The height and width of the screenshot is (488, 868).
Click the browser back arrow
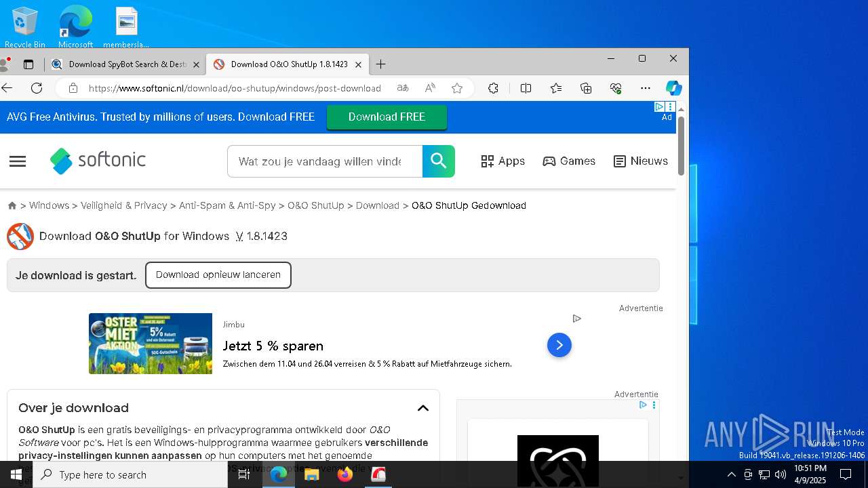pyautogui.click(x=7, y=88)
